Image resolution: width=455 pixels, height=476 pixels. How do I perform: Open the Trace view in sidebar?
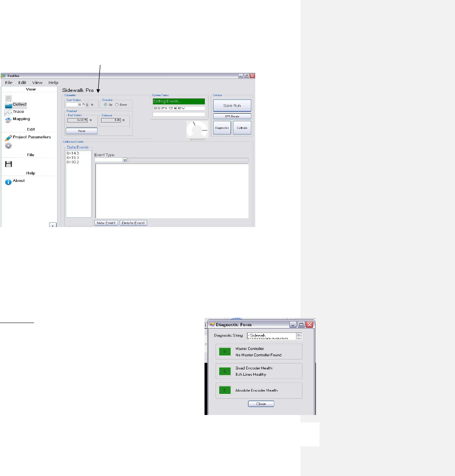pos(15,112)
